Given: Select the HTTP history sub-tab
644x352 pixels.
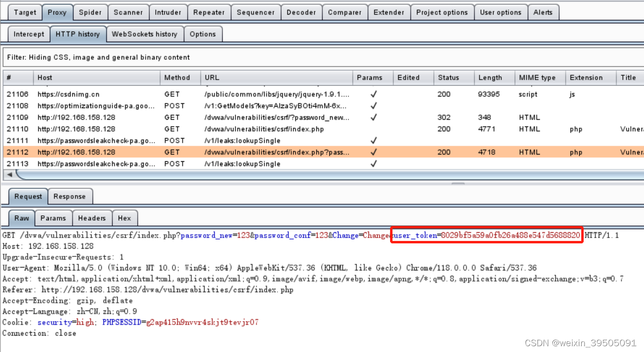Looking at the screenshot, I should coord(77,34).
